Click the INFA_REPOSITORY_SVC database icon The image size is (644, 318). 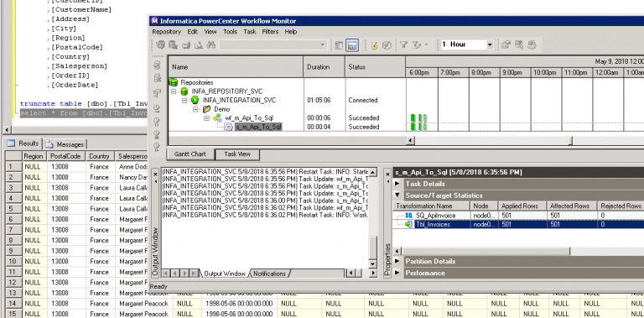point(184,91)
